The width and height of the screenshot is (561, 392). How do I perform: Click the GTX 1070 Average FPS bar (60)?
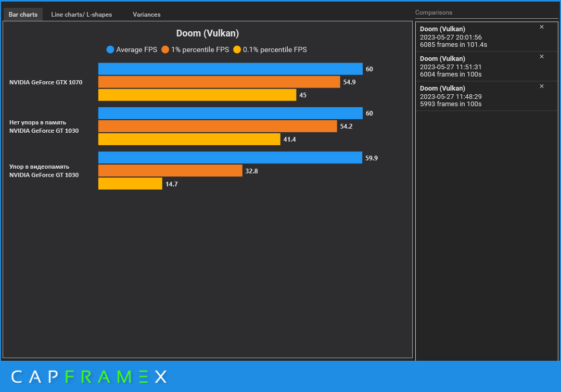[231, 69]
